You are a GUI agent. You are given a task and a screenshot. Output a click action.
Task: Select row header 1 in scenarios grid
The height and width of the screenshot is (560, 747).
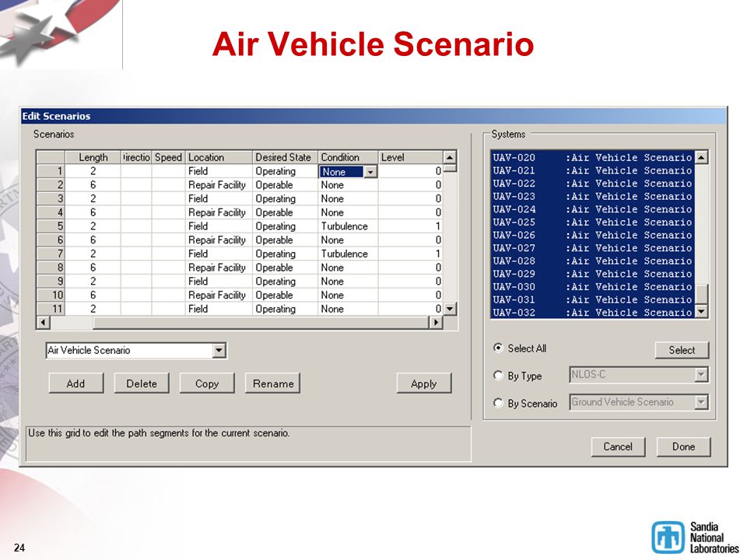[51, 171]
